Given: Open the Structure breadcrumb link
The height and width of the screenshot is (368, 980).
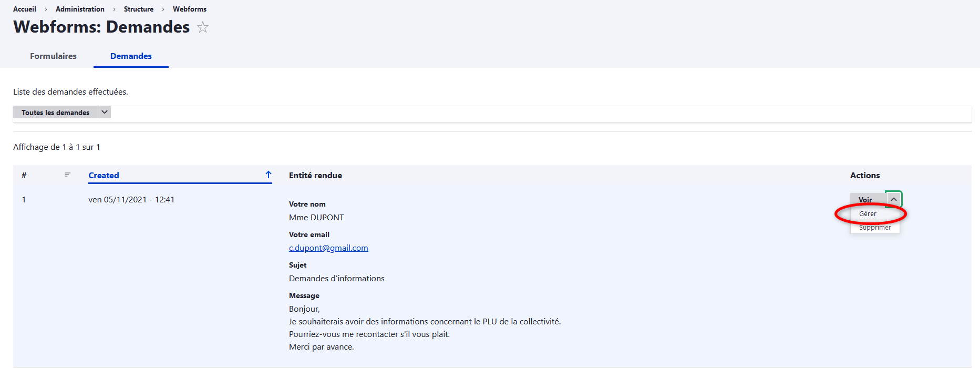Looking at the screenshot, I should tap(139, 9).
